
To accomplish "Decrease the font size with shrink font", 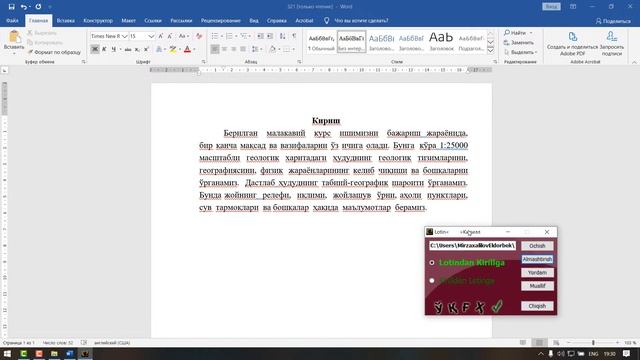I will [x=170, y=36].
